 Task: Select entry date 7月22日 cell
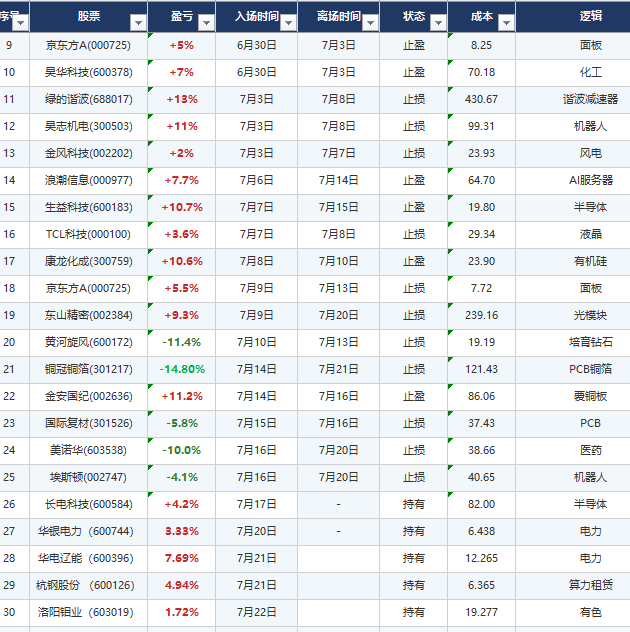click(256, 612)
